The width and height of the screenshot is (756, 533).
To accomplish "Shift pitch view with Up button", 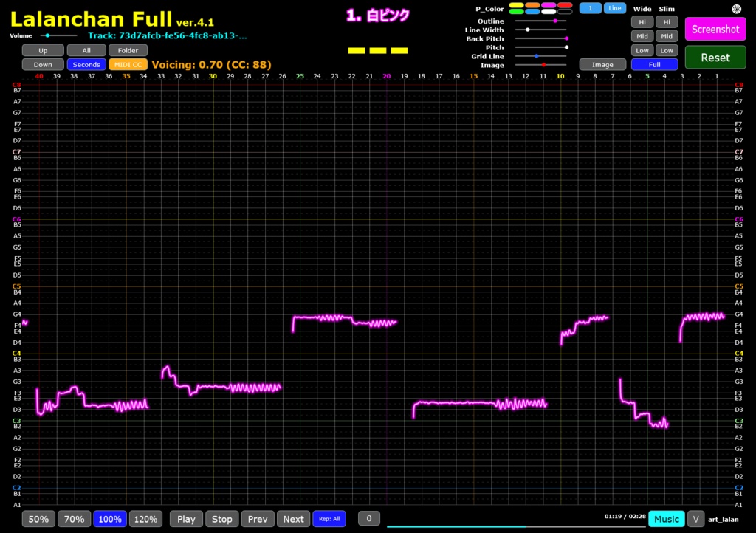I will [43, 51].
